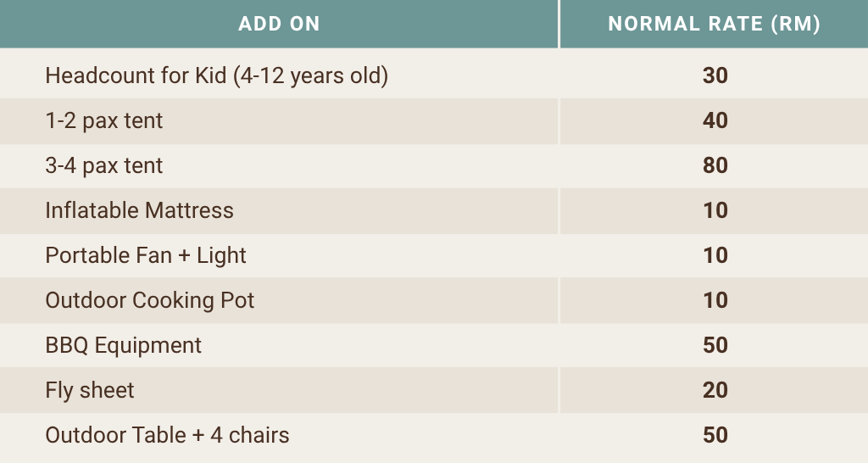Click the NORMAL RATE (RM) column header

[714, 24]
